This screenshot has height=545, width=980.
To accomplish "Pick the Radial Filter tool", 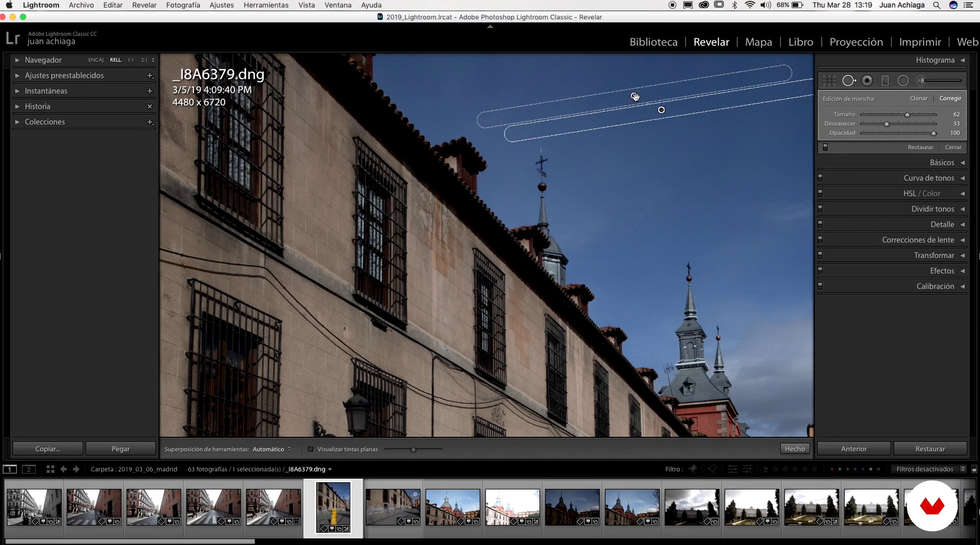I will [903, 81].
